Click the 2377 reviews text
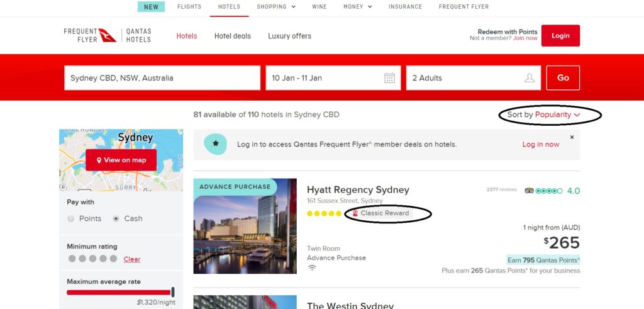 [501, 190]
